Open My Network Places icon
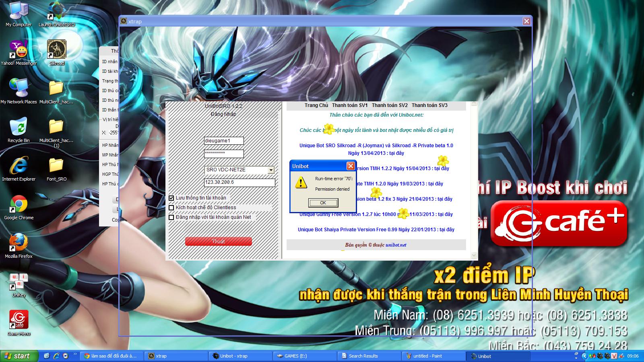 pos(19,91)
